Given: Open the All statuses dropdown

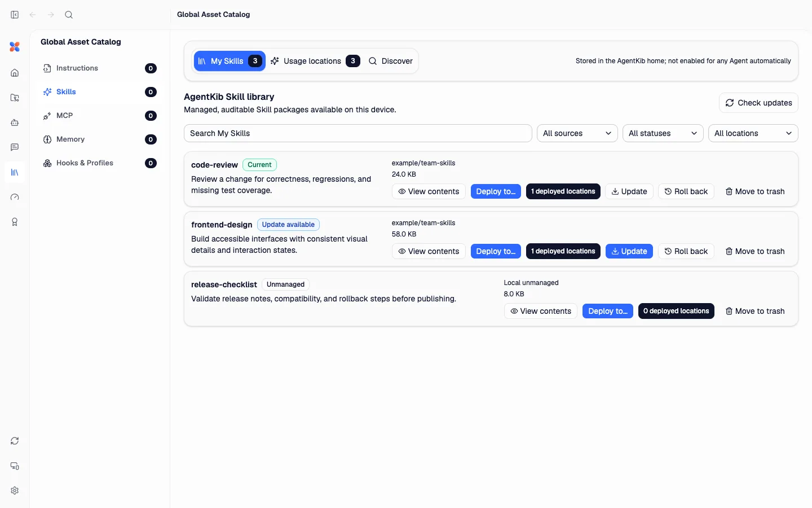Looking at the screenshot, I should click(663, 133).
